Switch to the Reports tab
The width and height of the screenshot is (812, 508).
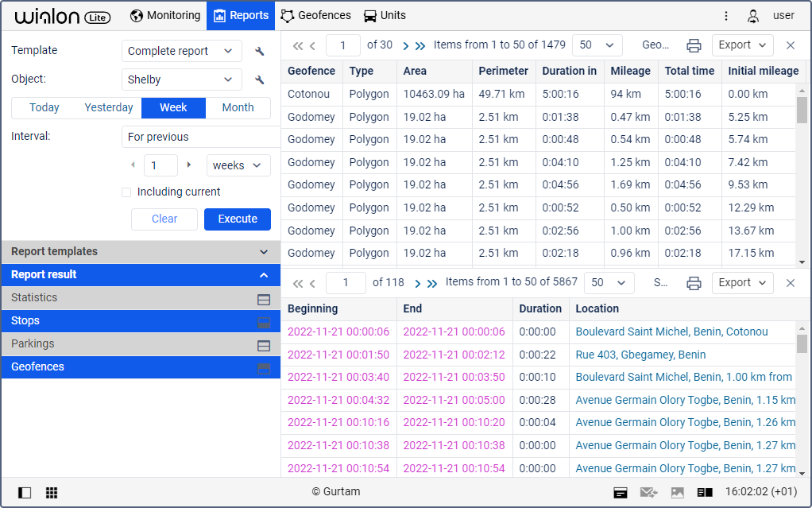pyautogui.click(x=241, y=16)
